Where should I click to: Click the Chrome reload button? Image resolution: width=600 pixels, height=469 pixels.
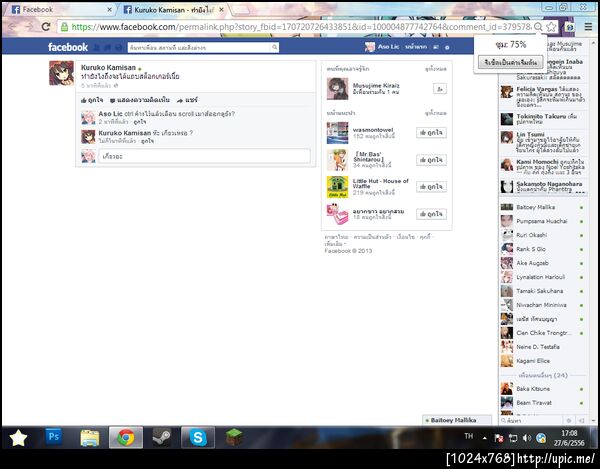(46, 26)
